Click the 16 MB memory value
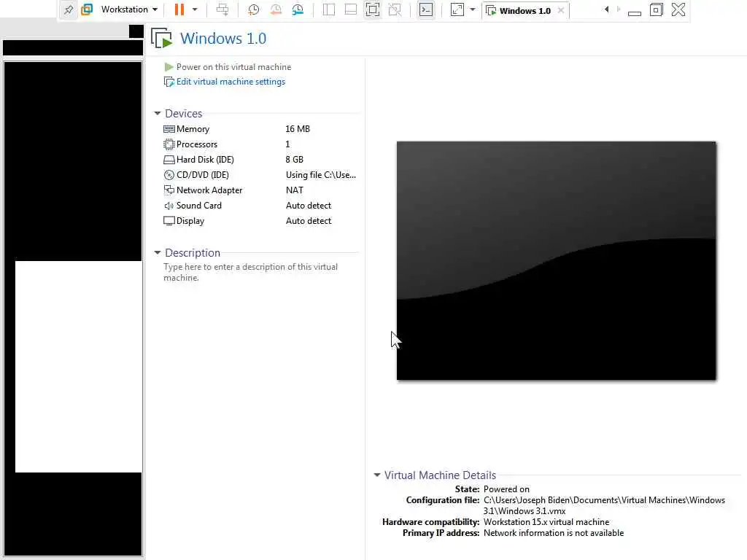Screen dimensions: 747x560 298,129
